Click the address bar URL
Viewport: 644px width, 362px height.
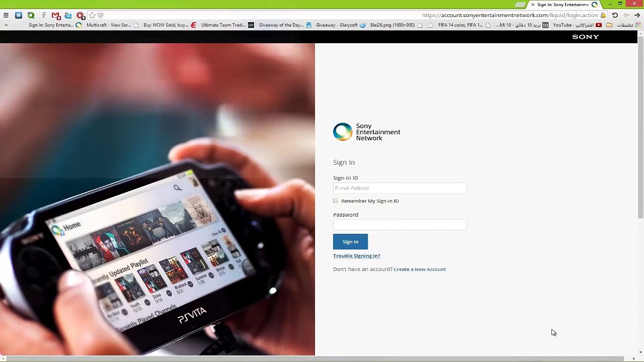[x=510, y=15]
